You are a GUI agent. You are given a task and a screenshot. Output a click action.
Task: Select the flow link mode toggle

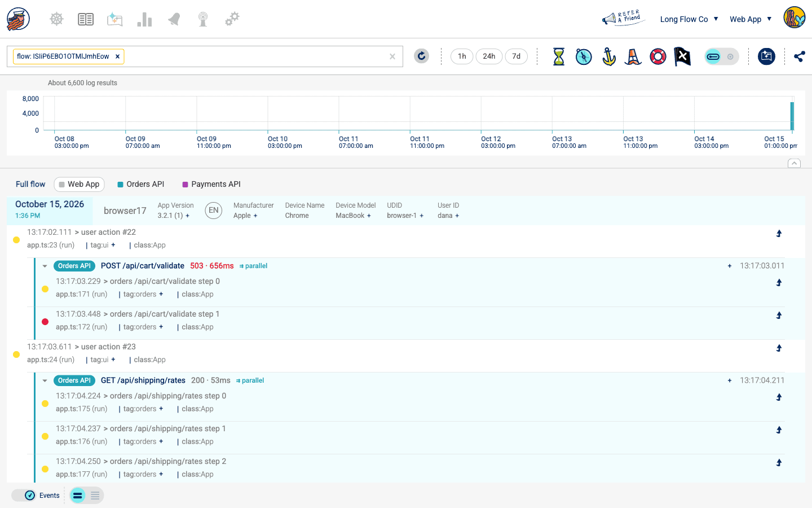click(x=713, y=56)
